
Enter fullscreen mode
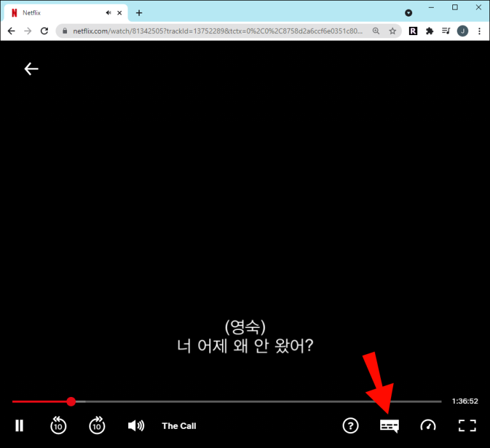[467, 426]
